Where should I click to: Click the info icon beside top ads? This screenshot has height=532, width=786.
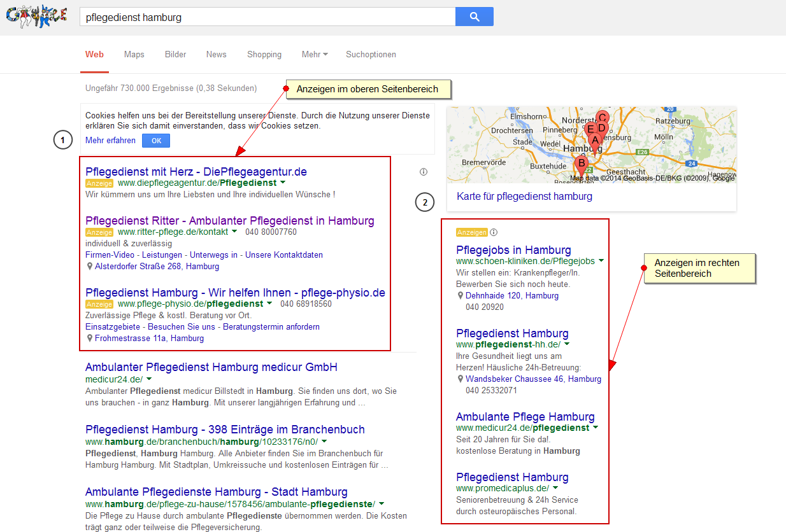(424, 172)
